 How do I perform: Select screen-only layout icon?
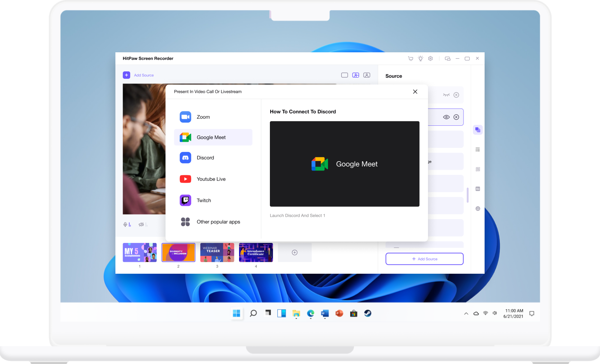[x=344, y=75]
